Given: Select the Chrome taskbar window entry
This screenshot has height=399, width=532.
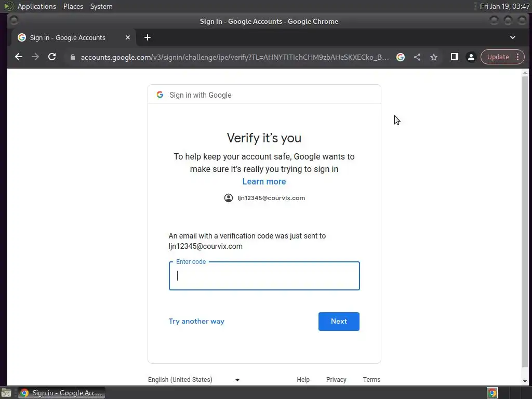Looking at the screenshot, I should [61, 393].
